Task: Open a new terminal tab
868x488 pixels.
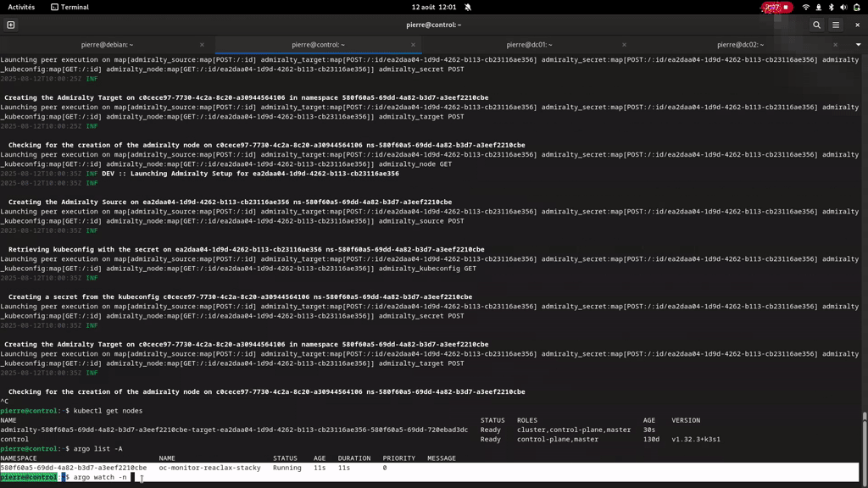Action: point(11,25)
